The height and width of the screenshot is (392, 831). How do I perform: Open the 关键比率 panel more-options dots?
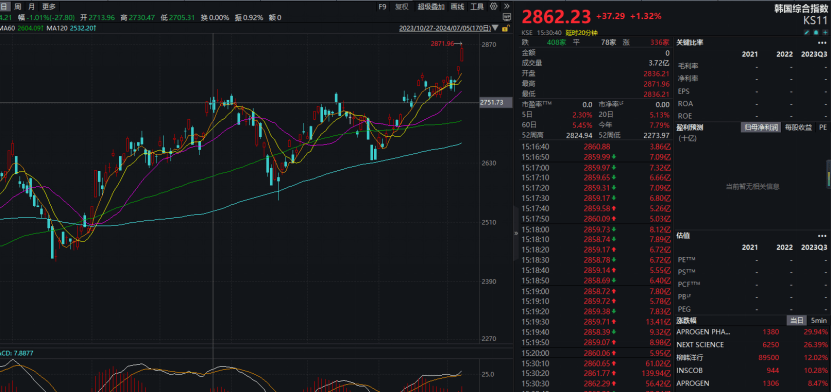pos(822,43)
